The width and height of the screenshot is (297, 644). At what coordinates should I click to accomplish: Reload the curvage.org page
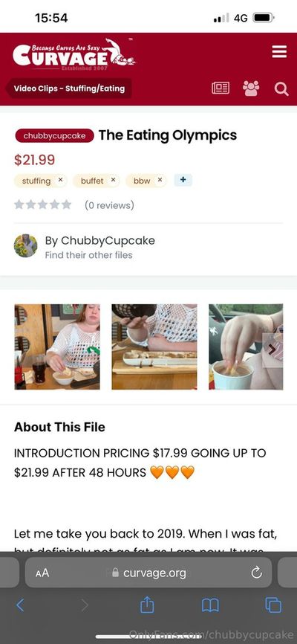(x=256, y=573)
